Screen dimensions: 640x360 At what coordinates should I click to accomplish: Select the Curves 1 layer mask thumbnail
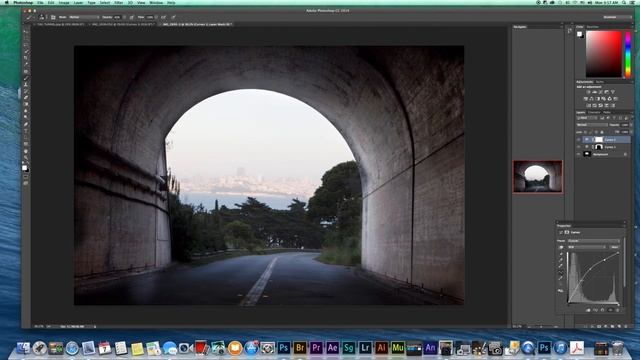pyautogui.click(x=599, y=147)
